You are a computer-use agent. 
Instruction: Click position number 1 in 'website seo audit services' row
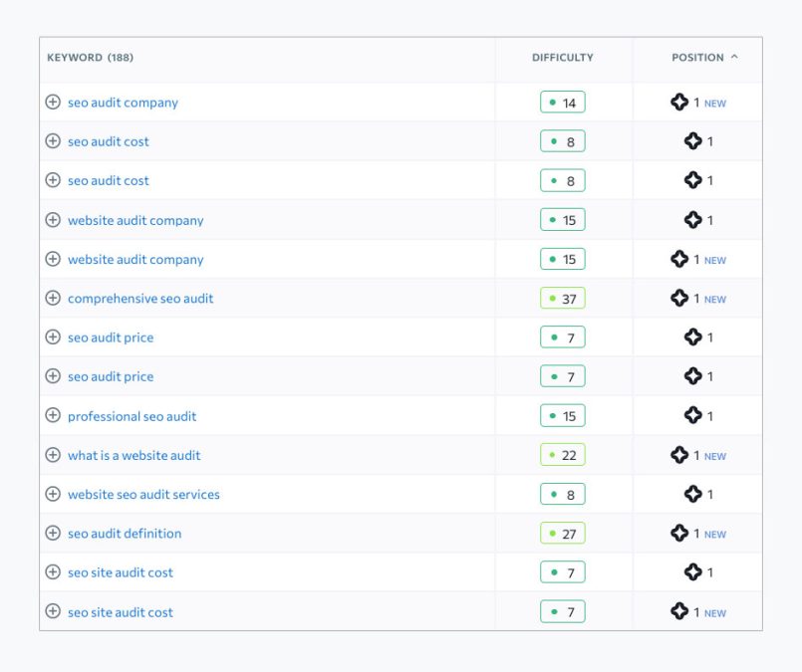click(x=710, y=495)
